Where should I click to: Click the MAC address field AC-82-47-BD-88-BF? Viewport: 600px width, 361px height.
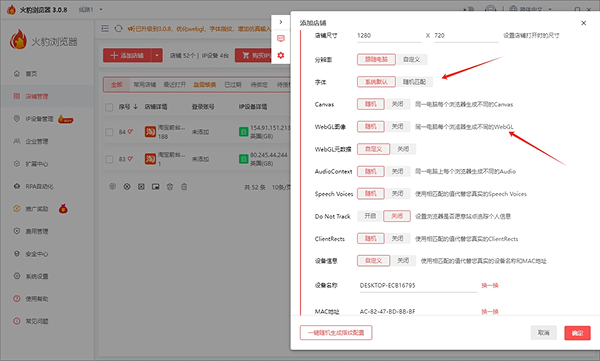click(418, 311)
